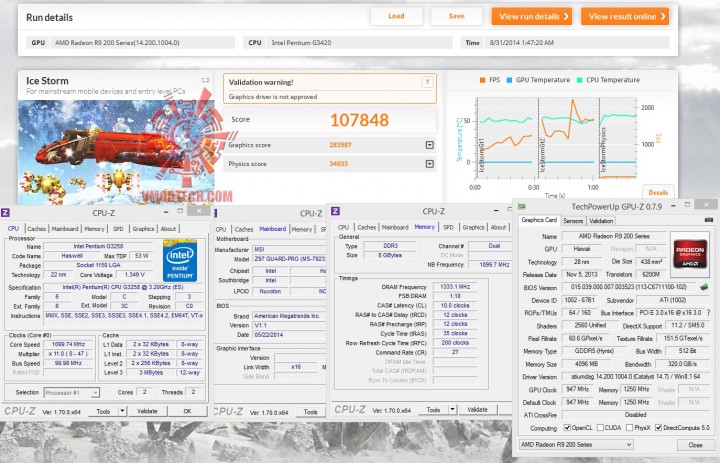
Task: Click Validate in CPU-Z Memory window
Action: coord(478,409)
